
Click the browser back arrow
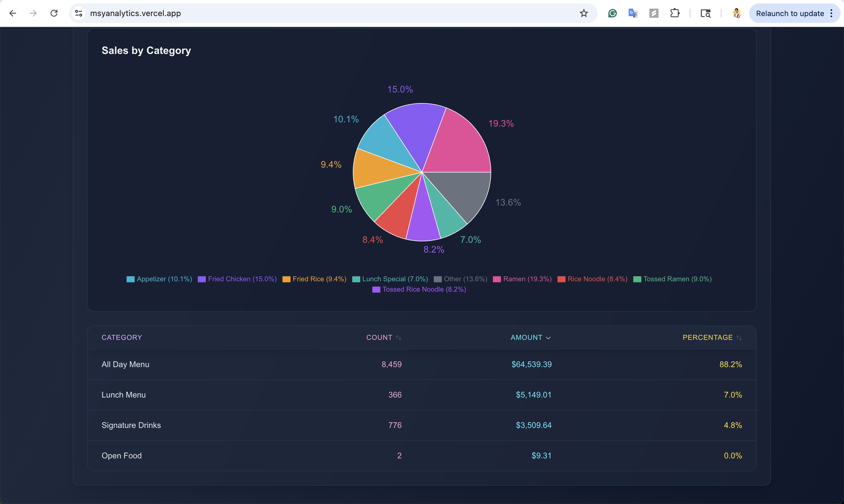(13, 13)
